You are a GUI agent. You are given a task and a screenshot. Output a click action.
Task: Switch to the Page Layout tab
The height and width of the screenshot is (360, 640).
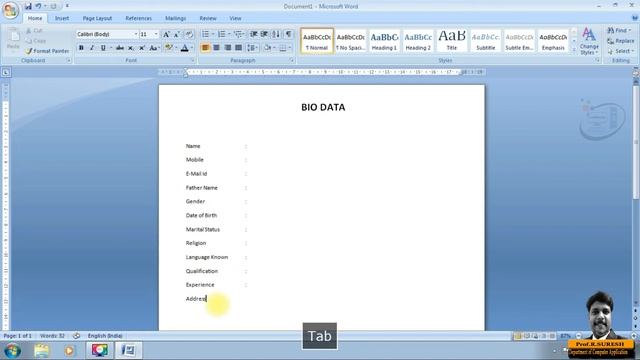97,18
